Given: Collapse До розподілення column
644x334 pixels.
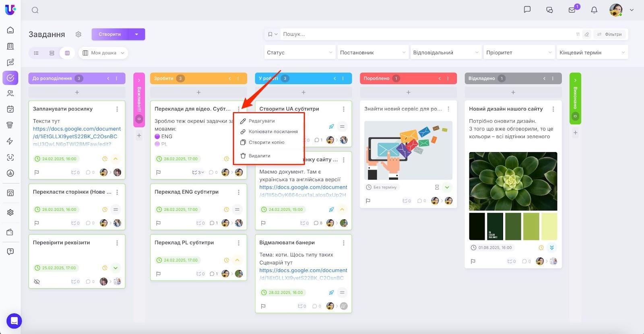Looking at the screenshot, I should pyautogui.click(x=108, y=78).
